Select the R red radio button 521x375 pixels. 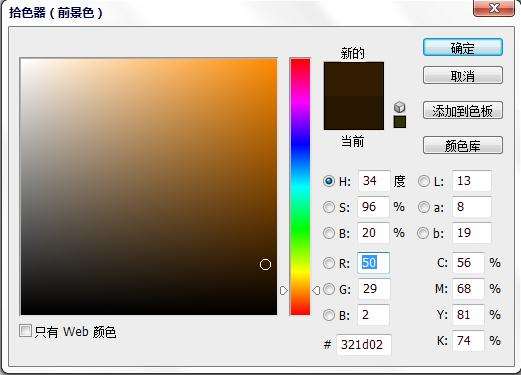[x=329, y=263]
